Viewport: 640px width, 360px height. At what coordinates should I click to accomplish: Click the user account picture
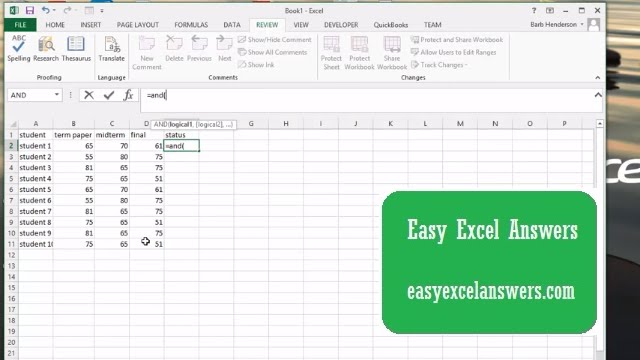click(x=594, y=24)
